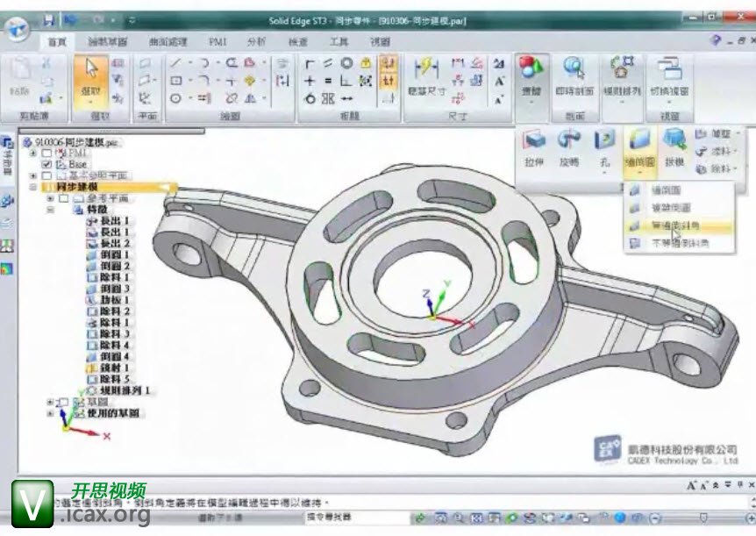Uncheck the Base checkbox in PathFinder
Image resolution: width=756 pixels, height=536 pixels.
(x=46, y=165)
